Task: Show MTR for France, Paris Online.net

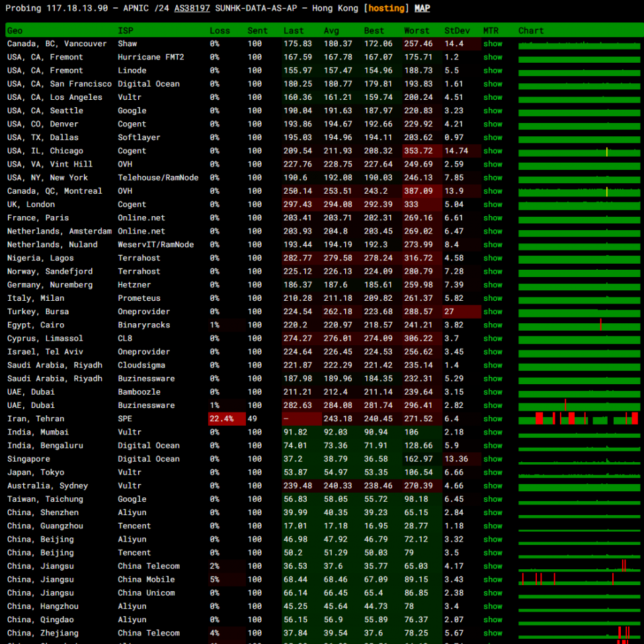Action: pos(493,218)
